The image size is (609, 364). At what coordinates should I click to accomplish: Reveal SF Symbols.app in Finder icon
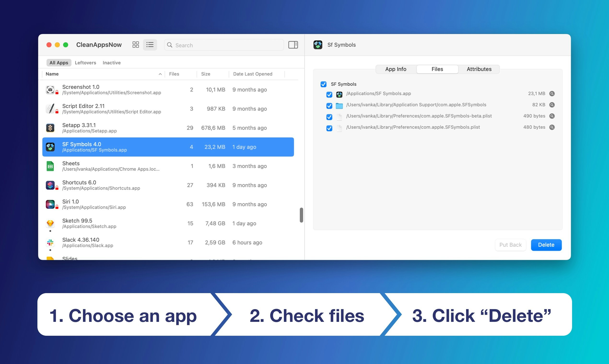(x=552, y=93)
